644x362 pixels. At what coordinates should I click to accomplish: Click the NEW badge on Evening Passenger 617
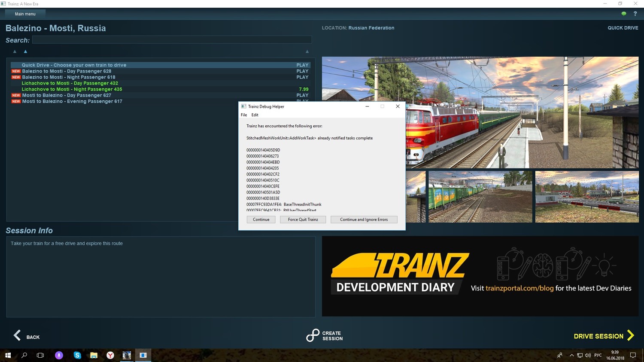coord(16,101)
